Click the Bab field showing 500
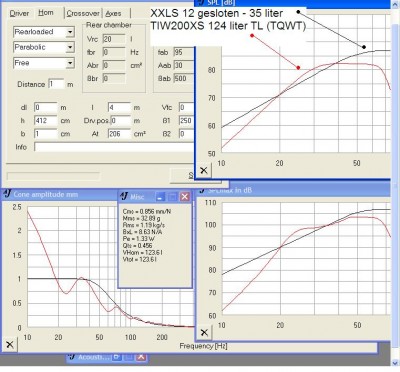Viewport: 400px width, 372px height. click(184, 78)
